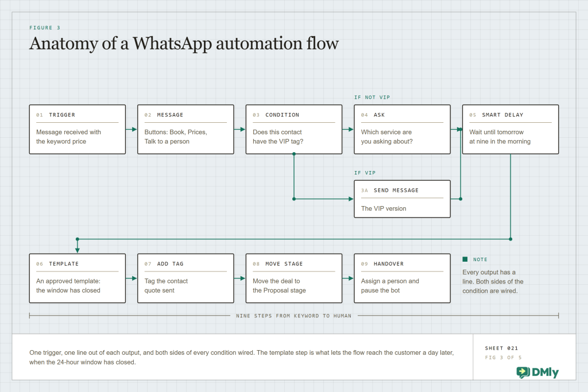Click 'An approved template: the window has closed'
The width and height of the screenshot is (588, 392).
pyautogui.click(x=68, y=286)
